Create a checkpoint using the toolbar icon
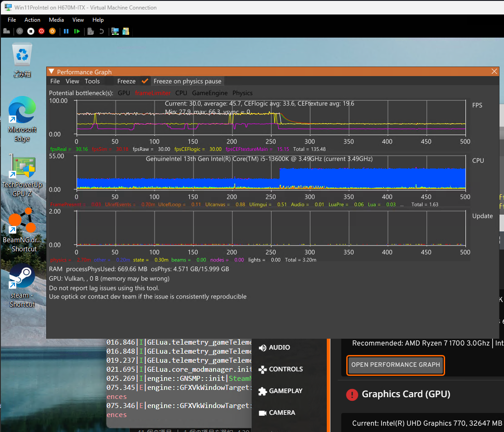This screenshot has height=432, width=504. pos(91,31)
